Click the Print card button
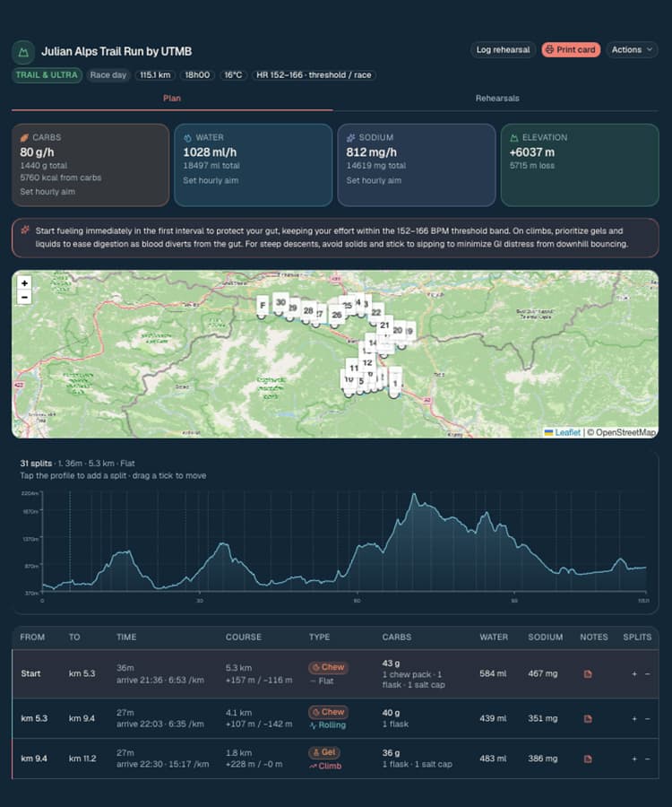The height and width of the screenshot is (807, 672). [571, 50]
